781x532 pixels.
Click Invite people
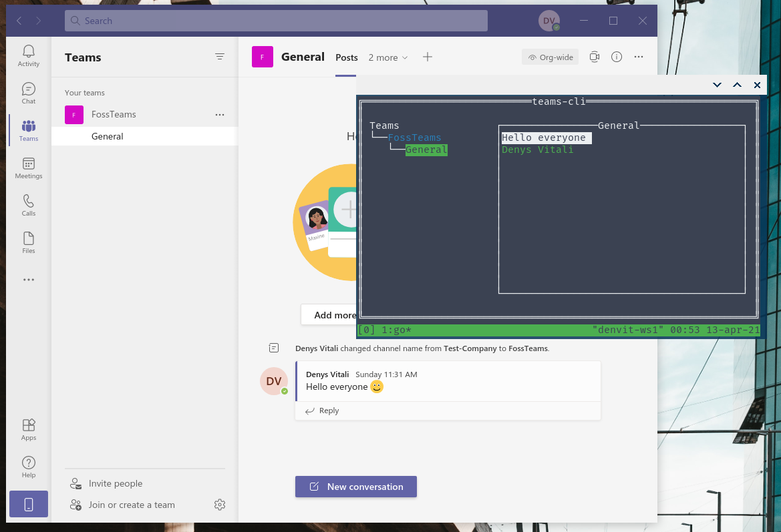(x=106, y=483)
